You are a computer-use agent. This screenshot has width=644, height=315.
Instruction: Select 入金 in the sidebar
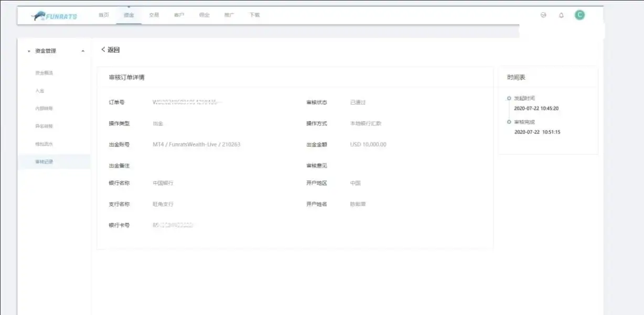(40, 91)
